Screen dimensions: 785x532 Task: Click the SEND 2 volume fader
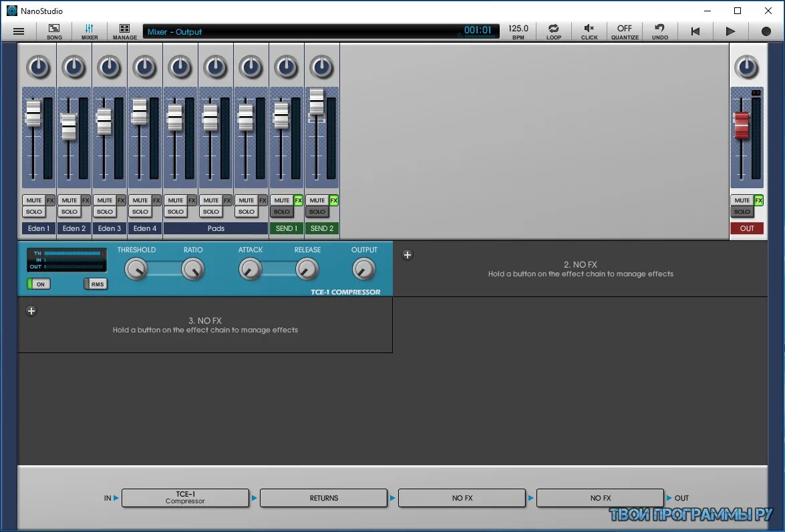click(317, 102)
